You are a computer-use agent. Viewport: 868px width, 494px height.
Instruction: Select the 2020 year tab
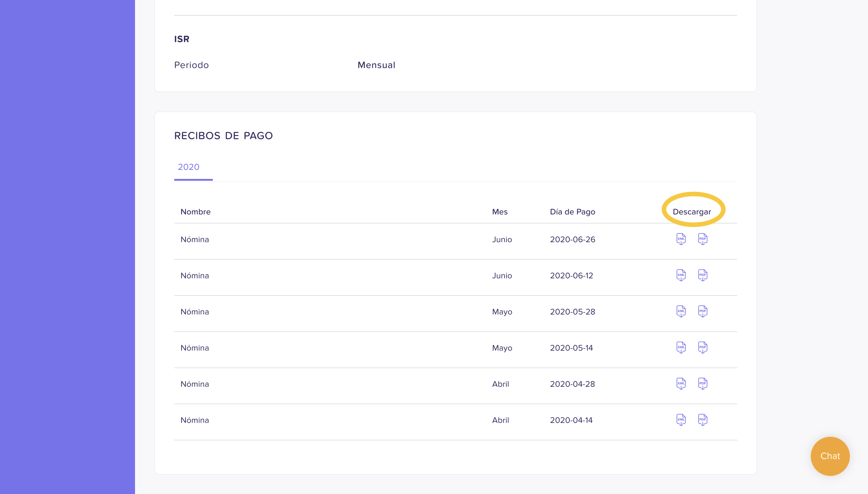(189, 167)
